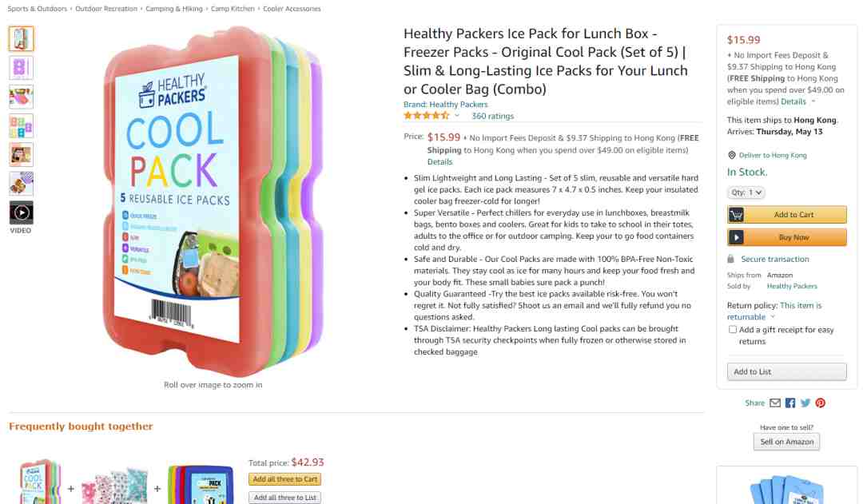This screenshot has width=863, height=504.
Task: Open Camp Kitchen breadcrumb category
Action: pyautogui.click(x=233, y=9)
